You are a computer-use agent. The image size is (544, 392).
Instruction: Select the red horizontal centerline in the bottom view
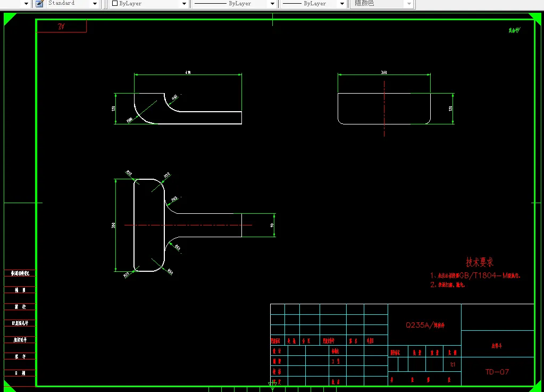click(188, 225)
